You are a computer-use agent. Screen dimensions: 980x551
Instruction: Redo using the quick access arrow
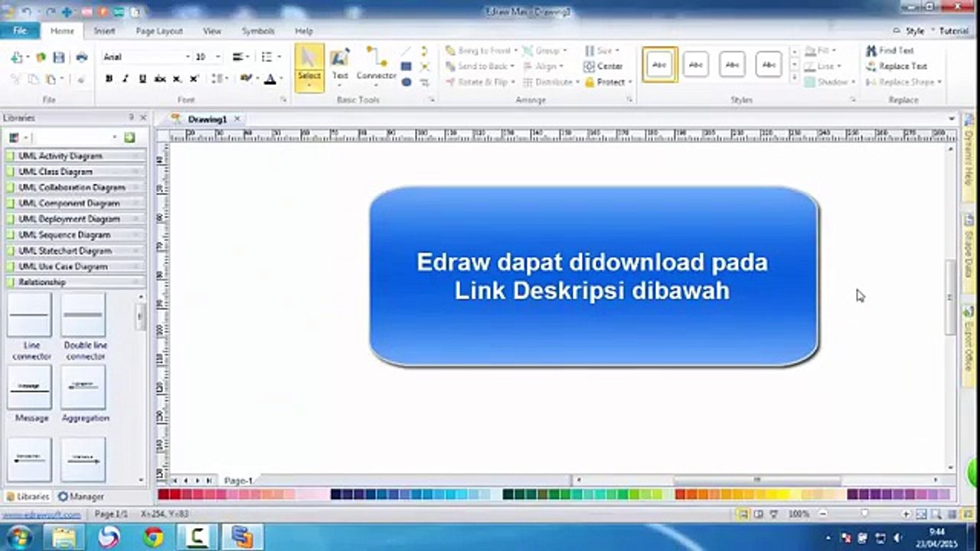tap(50, 12)
